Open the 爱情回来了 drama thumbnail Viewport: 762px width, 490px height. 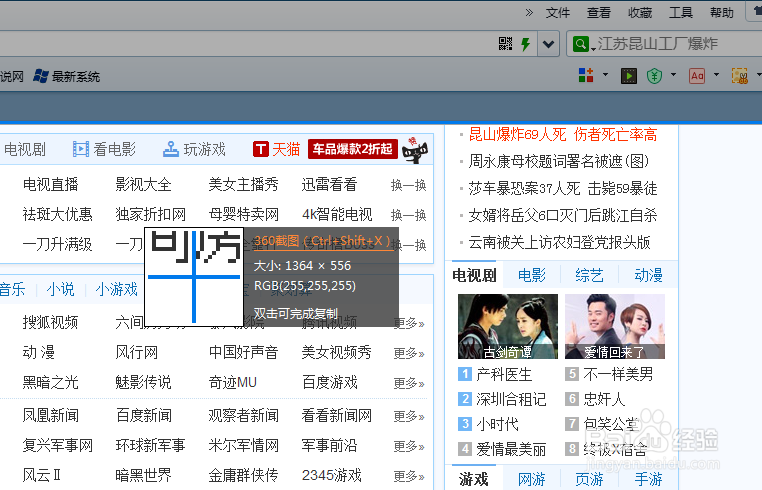pyautogui.click(x=615, y=326)
